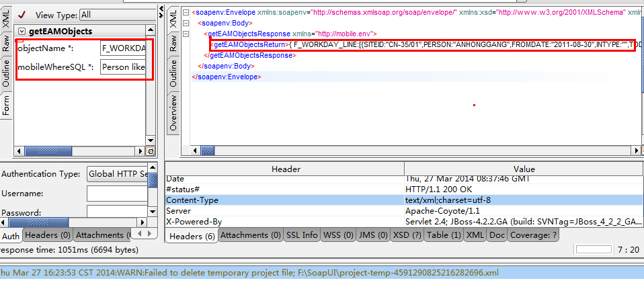This screenshot has width=644, height=293.
Task: Click the response XML scroll-left arrow
Action: tap(196, 151)
